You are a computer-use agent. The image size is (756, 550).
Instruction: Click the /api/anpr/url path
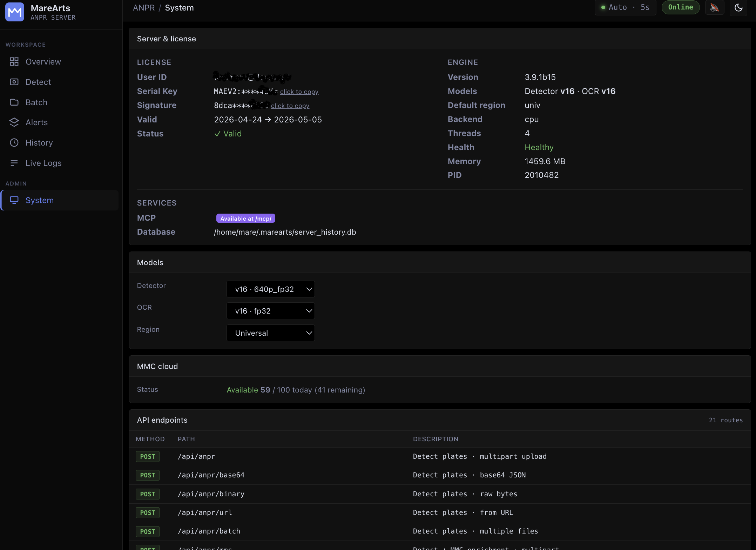click(205, 512)
